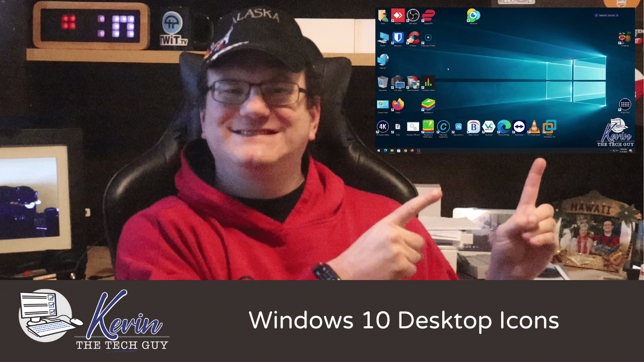This screenshot has width=644, height=362.
Task: Open the Stream Deck shortcut
Action: click(625, 106)
